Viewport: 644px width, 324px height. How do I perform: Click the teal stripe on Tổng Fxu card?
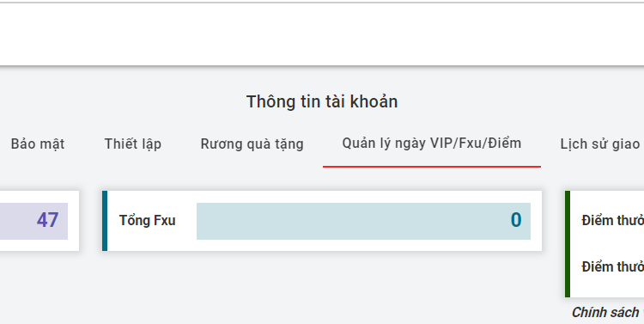click(105, 221)
